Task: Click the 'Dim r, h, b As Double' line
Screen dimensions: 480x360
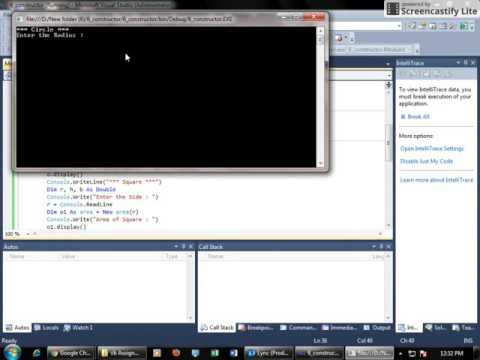Action: pyautogui.click(x=81, y=189)
